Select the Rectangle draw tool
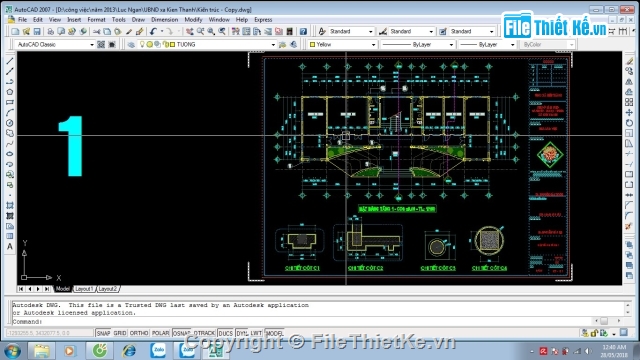The width and height of the screenshot is (640, 360). coord(10,102)
